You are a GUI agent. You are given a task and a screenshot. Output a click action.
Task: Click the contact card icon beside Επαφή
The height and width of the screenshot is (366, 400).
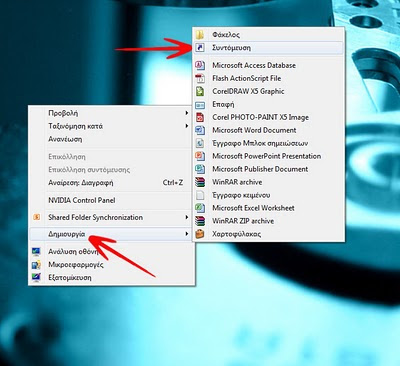(200, 105)
